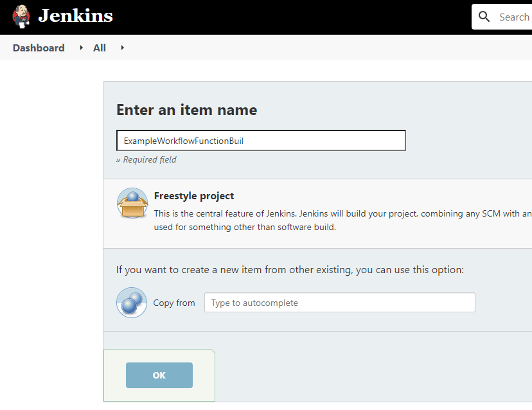Click the Required field note
The height and width of the screenshot is (410, 532).
[146, 159]
